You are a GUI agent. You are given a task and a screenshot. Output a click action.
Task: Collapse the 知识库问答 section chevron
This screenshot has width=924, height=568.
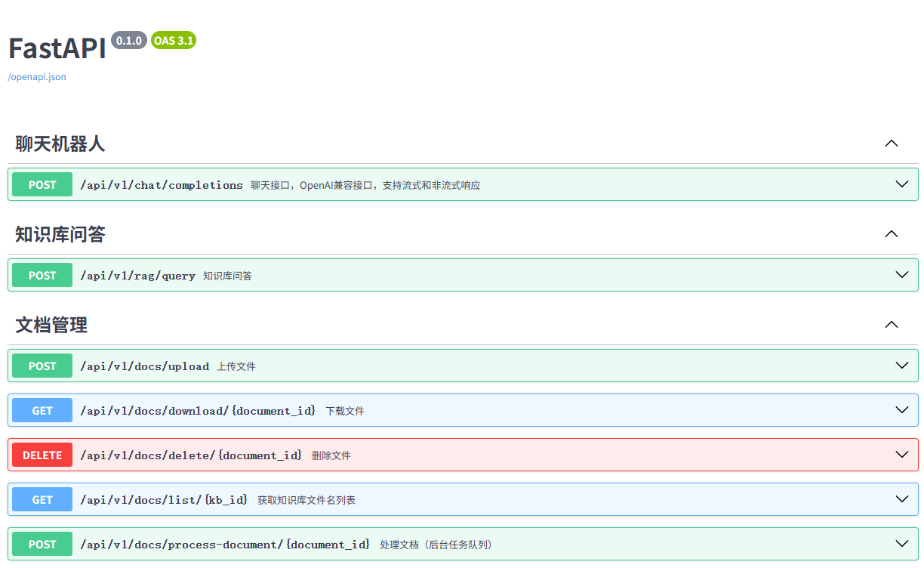click(x=892, y=234)
